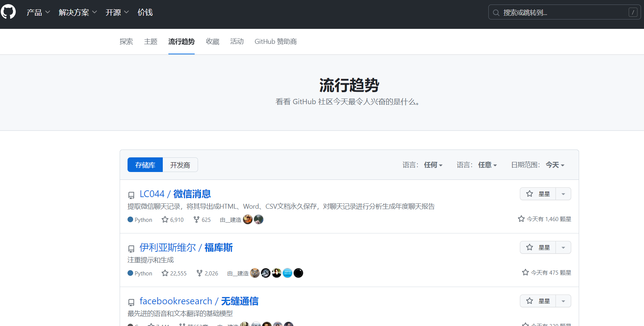The width and height of the screenshot is (644, 326).
Task: Go to the 探索 tab
Action: click(x=126, y=42)
